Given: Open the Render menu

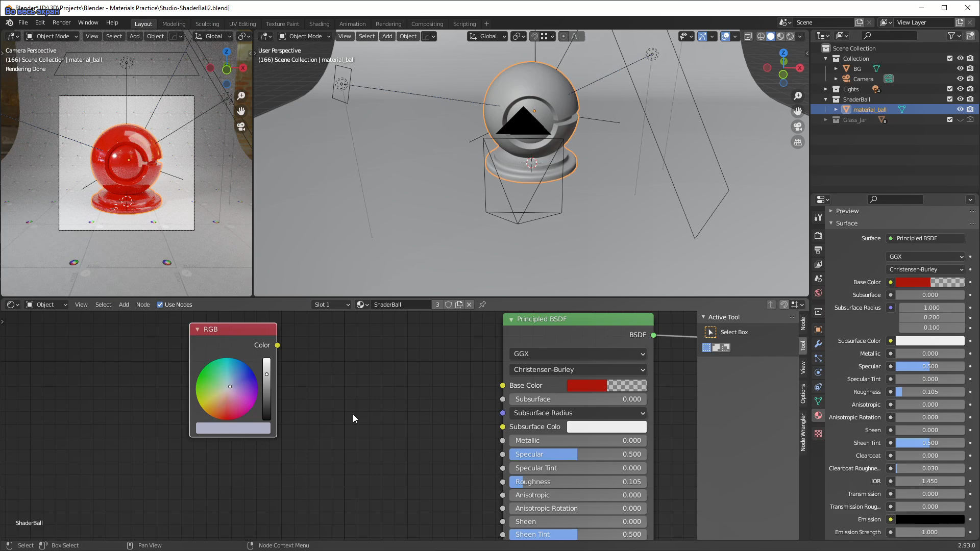Looking at the screenshot, I should (61, 22).
